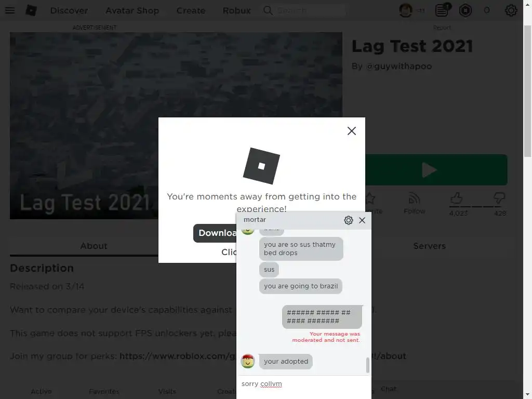The width and height of the screenshot is (532, 399).
Task: Open the Avatar Shop menu
Action: click(132, 10)
